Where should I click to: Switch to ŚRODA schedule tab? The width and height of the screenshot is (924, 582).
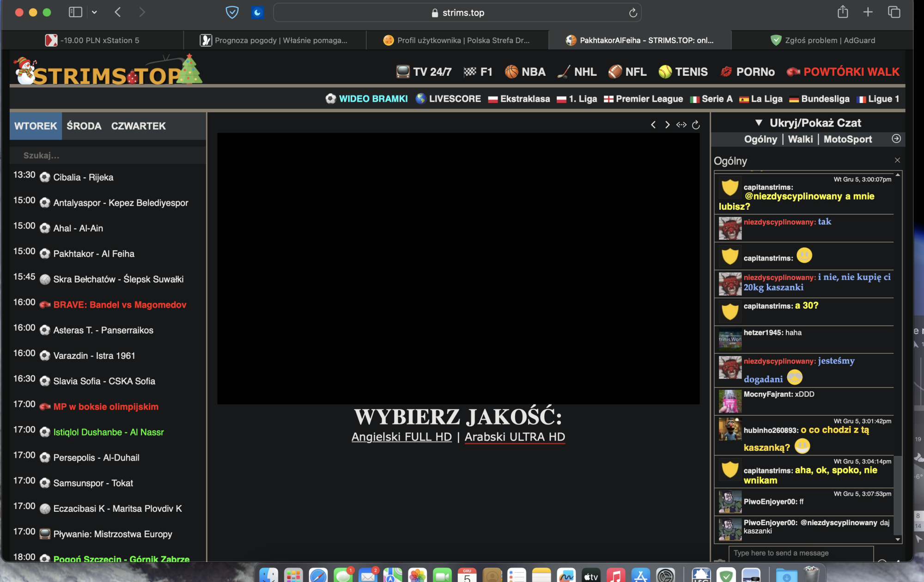tap(84, 126)
